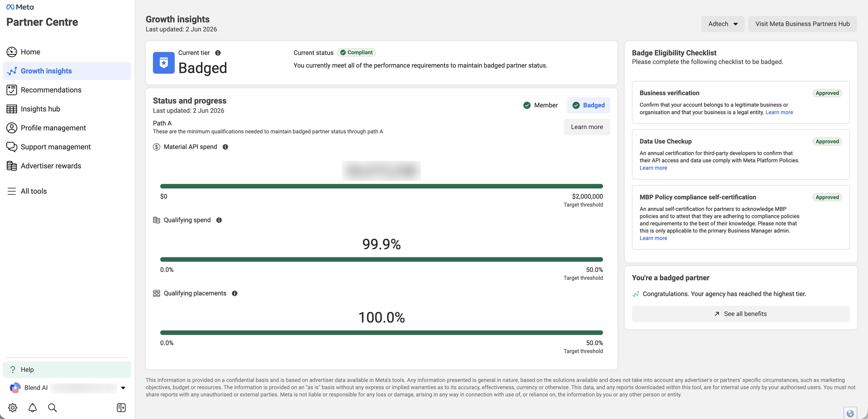Viewport: 868px width, 419px height.
Task: Click info icon next to Qualifying placements
Action: tap(235, 294)
